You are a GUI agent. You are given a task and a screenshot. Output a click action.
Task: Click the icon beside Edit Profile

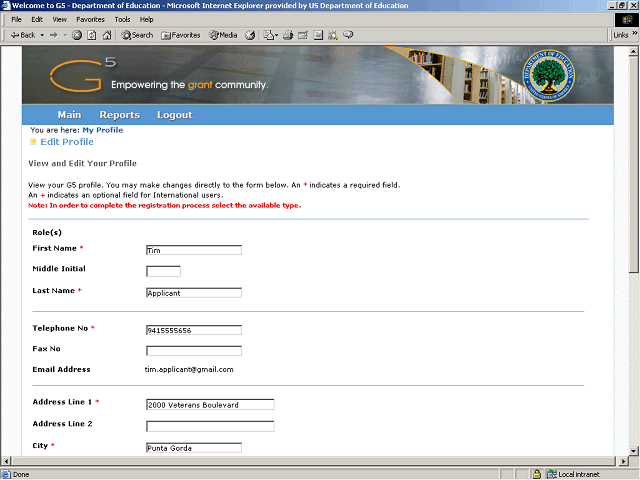(33, 142)
